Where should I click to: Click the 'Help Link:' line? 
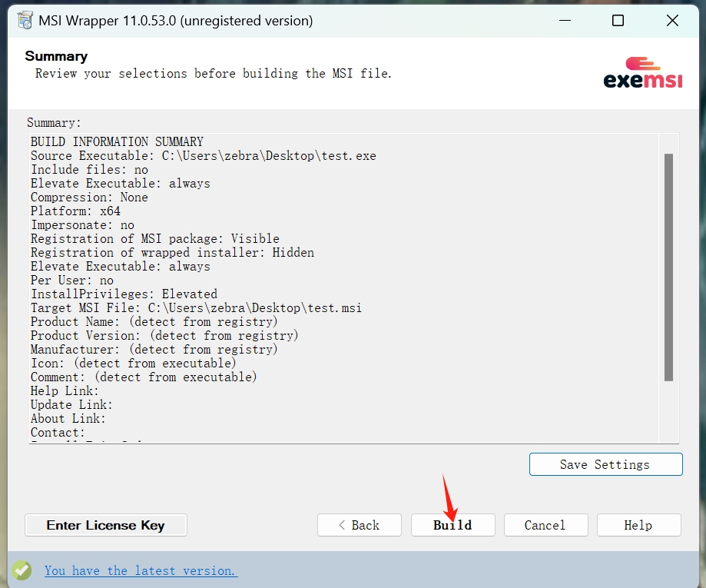[x=65, y=390]
